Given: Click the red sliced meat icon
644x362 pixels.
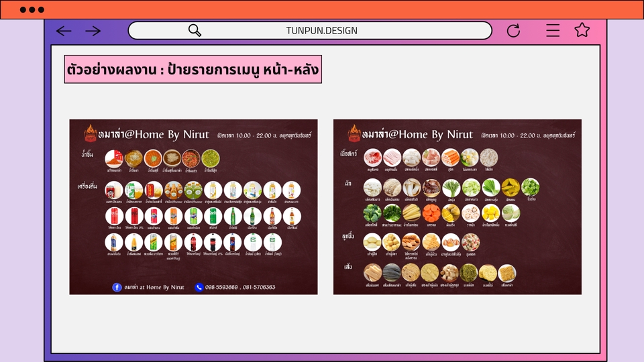Looking at the screenshot, I should pyautogui.click(x=372, y=158).
